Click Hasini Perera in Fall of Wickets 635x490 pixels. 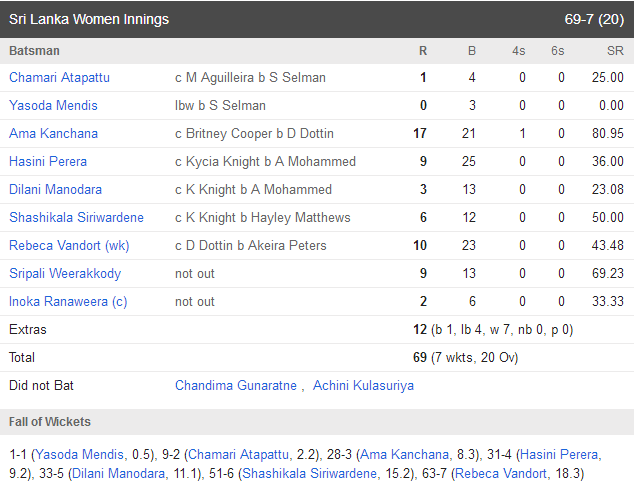pyautogui.click(x=559, y=454)
